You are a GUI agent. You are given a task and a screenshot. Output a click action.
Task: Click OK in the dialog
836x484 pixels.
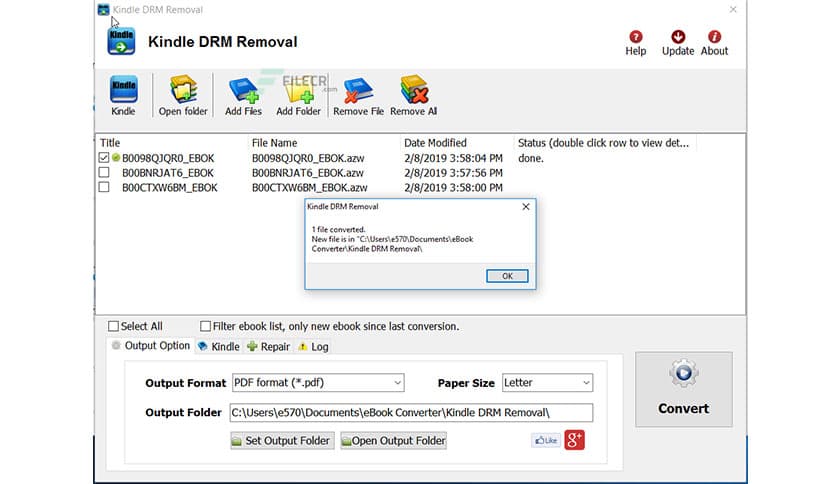tap(507, 276)
